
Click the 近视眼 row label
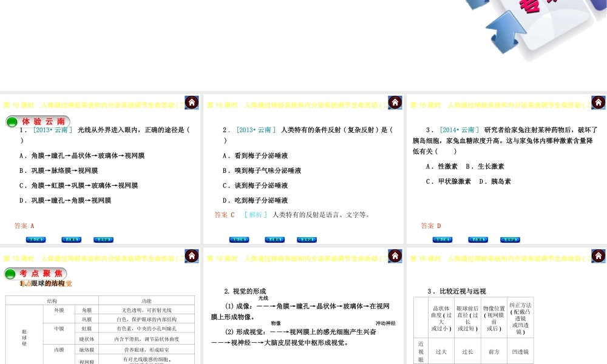(421, 352)
